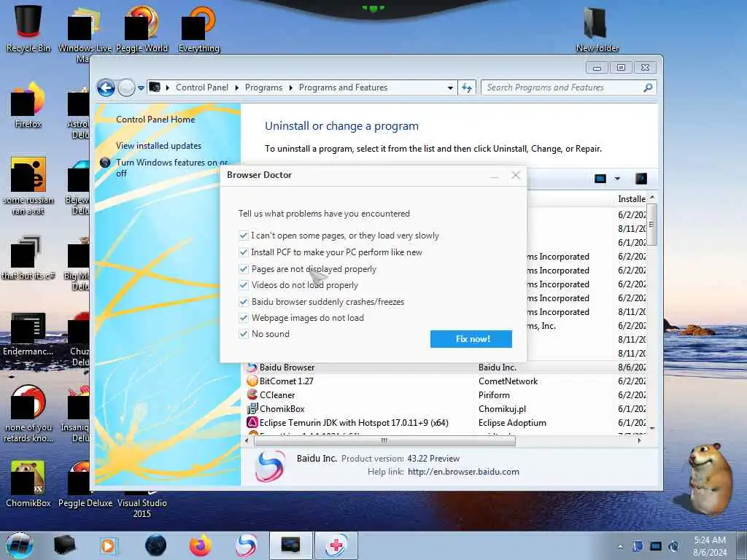
Task: Click the network icon in system tray
Action: [656, 546]
